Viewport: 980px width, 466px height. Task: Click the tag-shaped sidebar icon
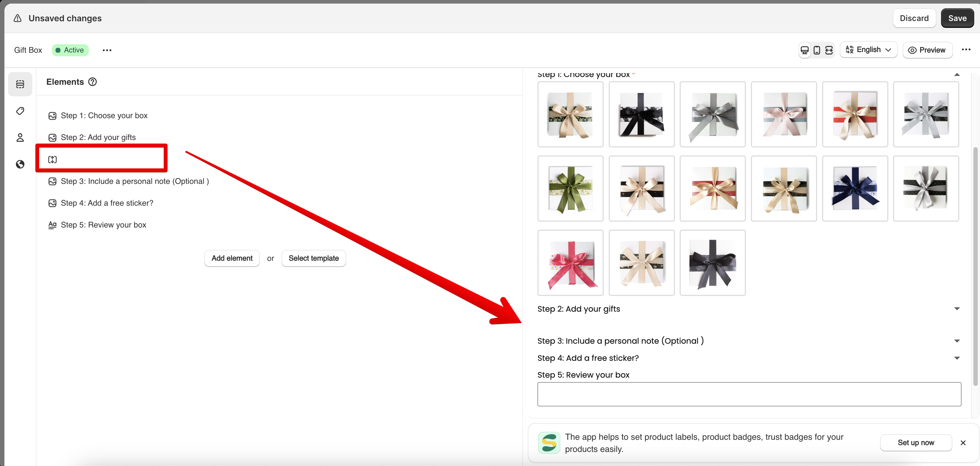click(x=20, y=111)
